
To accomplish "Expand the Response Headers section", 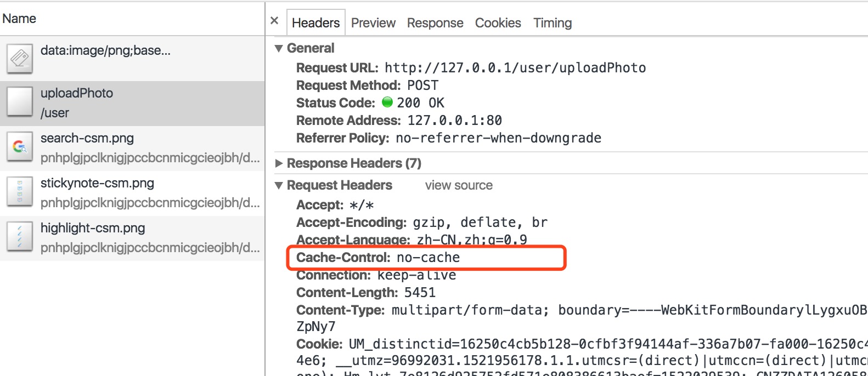I will coord(279,163).
